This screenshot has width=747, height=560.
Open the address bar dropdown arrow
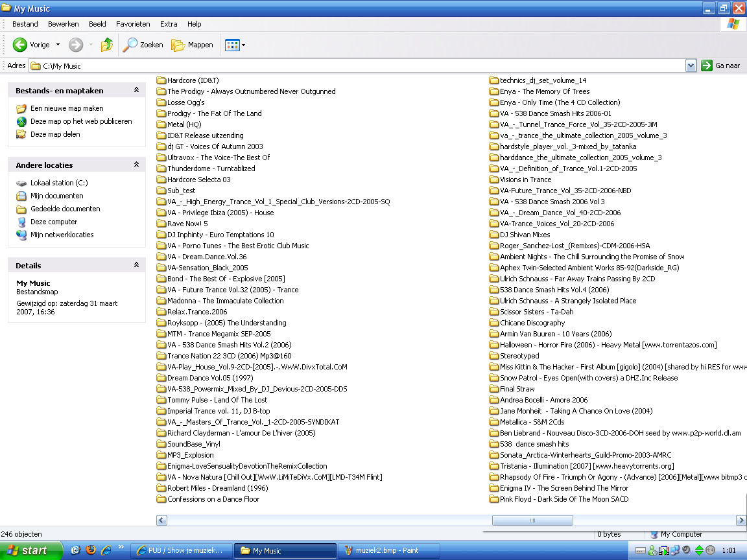pyautogui.click(x=691, y=65)
